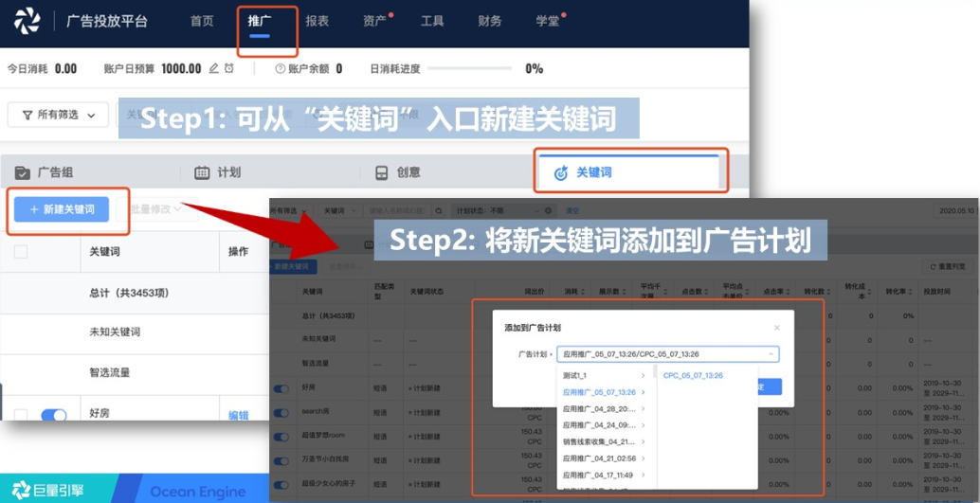Clear the 计划状态 filter with its x icon

point(548,210)
